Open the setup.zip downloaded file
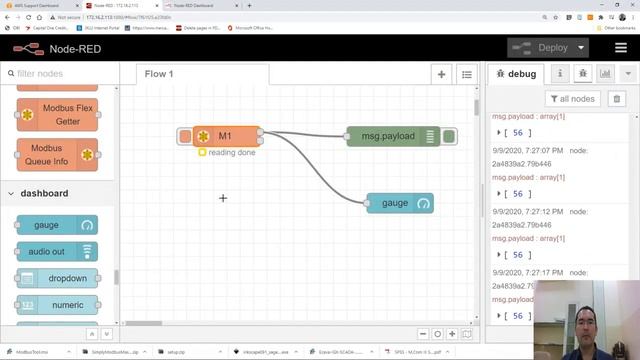 (176, 352)
